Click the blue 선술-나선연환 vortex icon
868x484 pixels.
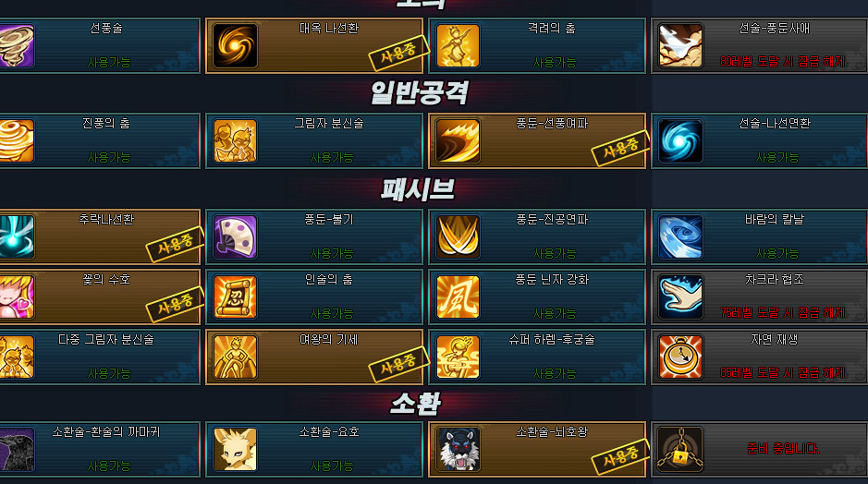click(x=681, y=141)
